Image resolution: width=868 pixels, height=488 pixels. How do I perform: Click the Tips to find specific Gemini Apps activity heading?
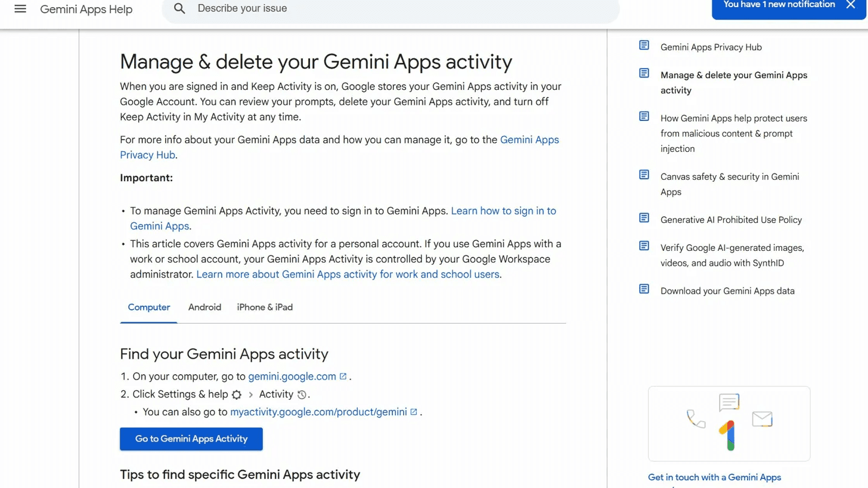[x=240, y=474]
